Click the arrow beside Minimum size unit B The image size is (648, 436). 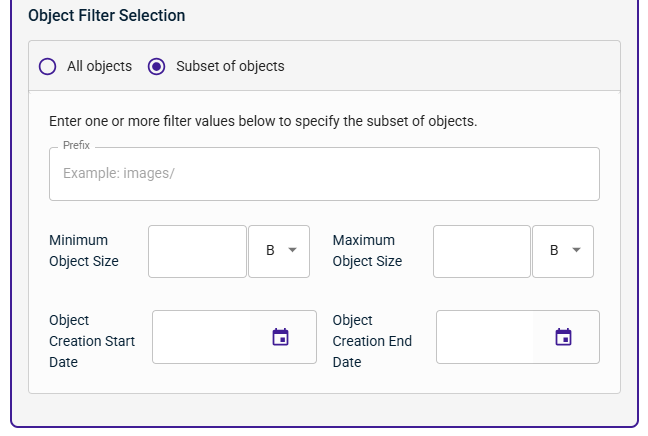(293, 250)
